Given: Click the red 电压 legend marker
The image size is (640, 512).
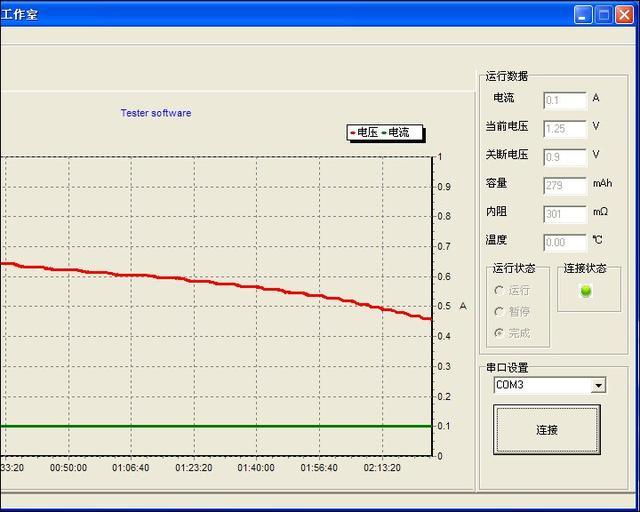Looking at the screenshot, I should (x=352, y=132).
